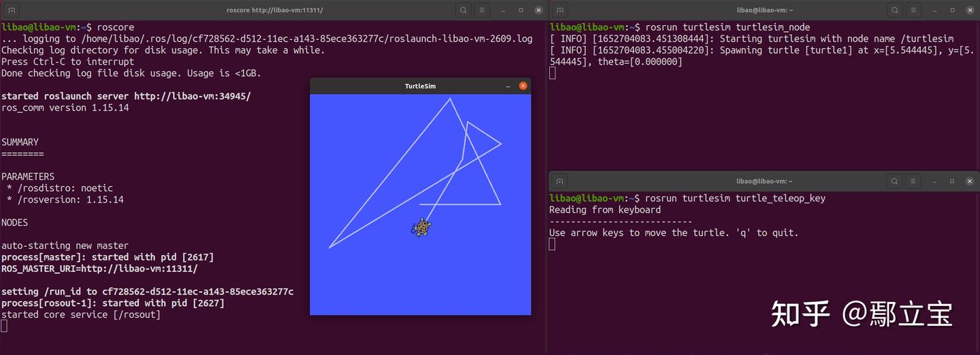Screen dimensions: 980x355
Task: Close the roscore terminal window
Action: click(x=538, y=10)
